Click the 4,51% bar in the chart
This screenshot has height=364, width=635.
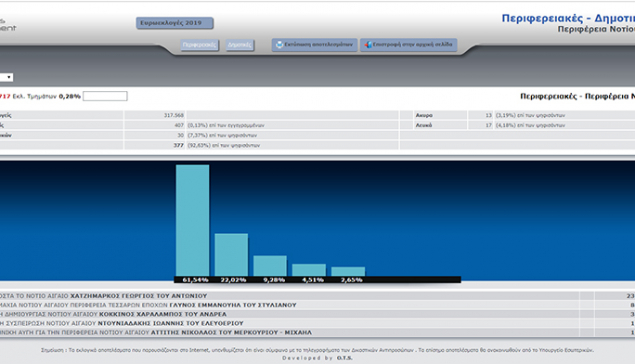tap(309, 270)
